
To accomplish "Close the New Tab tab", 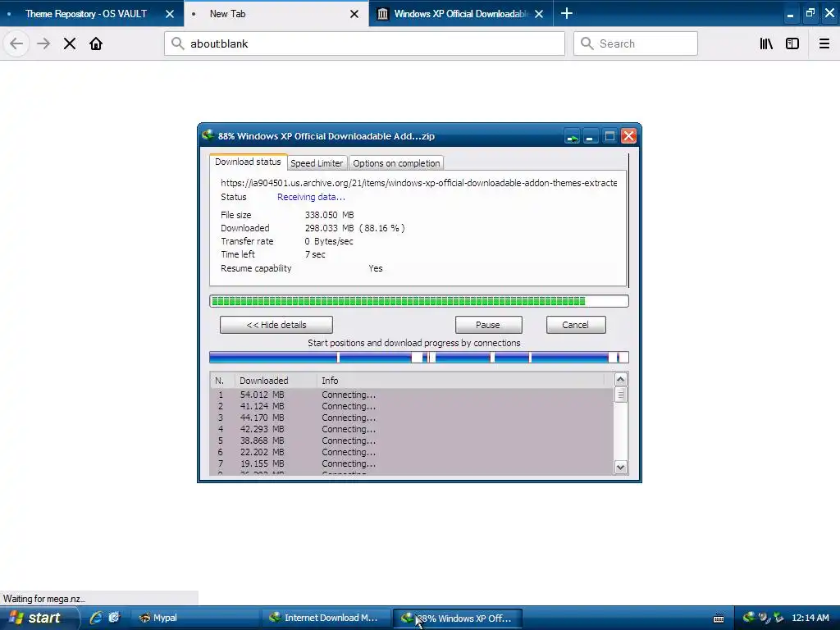I will (354, 14).
